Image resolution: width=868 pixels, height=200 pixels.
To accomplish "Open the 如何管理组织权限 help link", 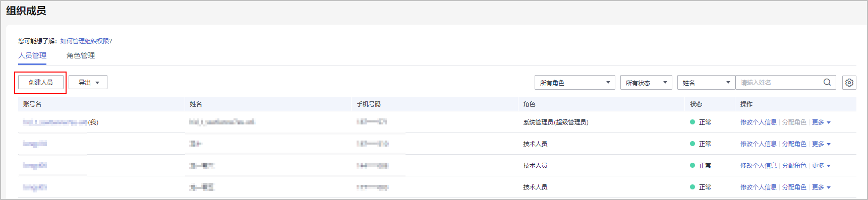I will tap(85, 41).
